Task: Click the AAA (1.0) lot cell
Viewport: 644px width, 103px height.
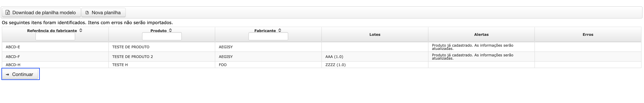Action: 375,57
